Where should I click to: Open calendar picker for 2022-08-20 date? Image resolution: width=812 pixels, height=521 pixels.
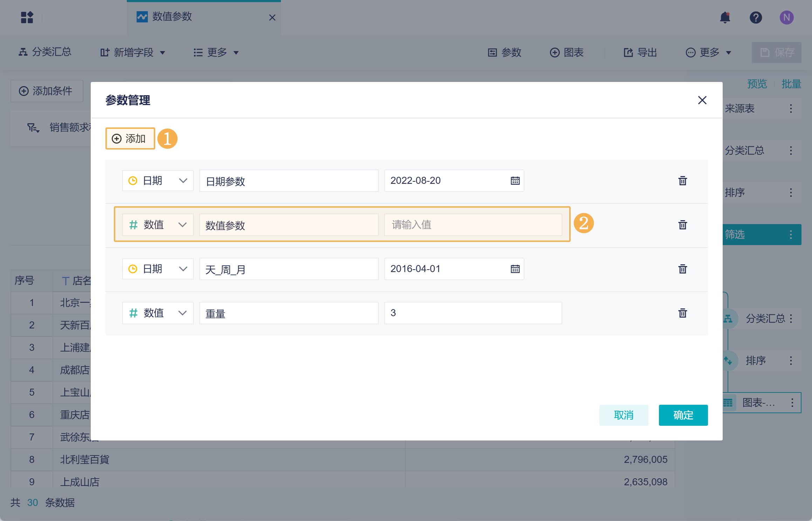tap(515, 181)
